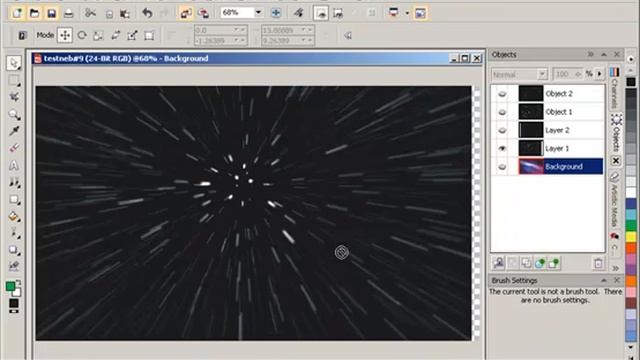Select the Rectangle shape tool

coord(14,199)
